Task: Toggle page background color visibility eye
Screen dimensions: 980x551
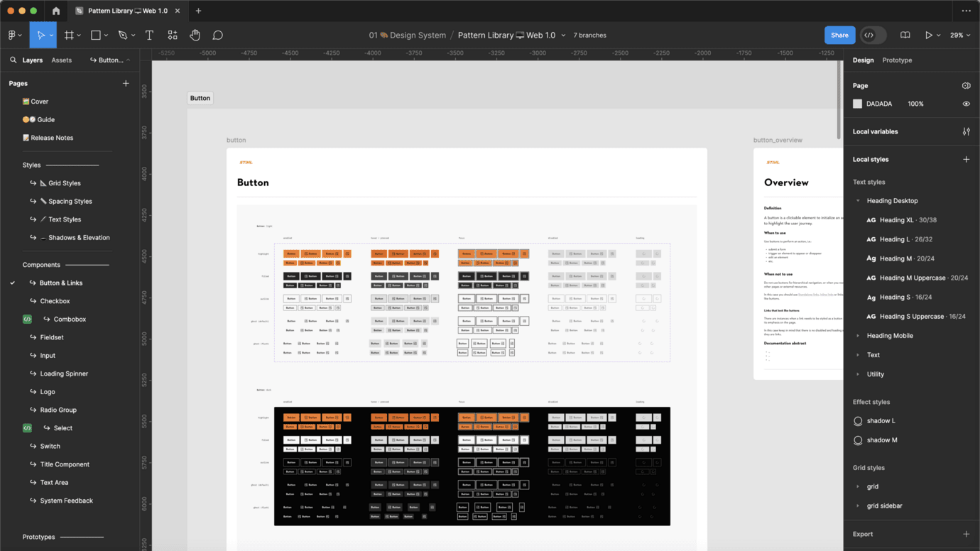Action: (966, 104)
